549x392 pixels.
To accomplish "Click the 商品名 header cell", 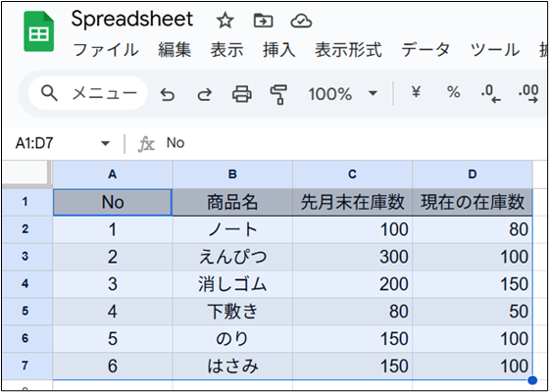I will click(232, 202).
